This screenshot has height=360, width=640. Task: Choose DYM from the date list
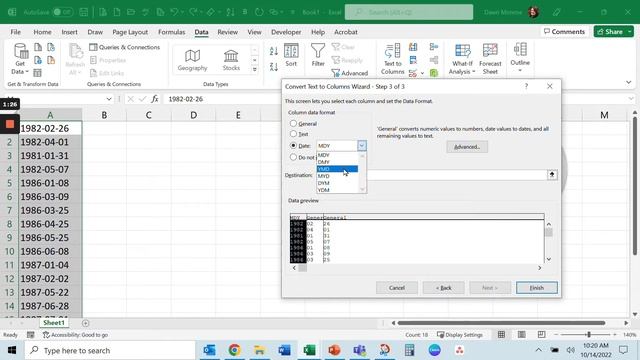[x=338, y=183]
